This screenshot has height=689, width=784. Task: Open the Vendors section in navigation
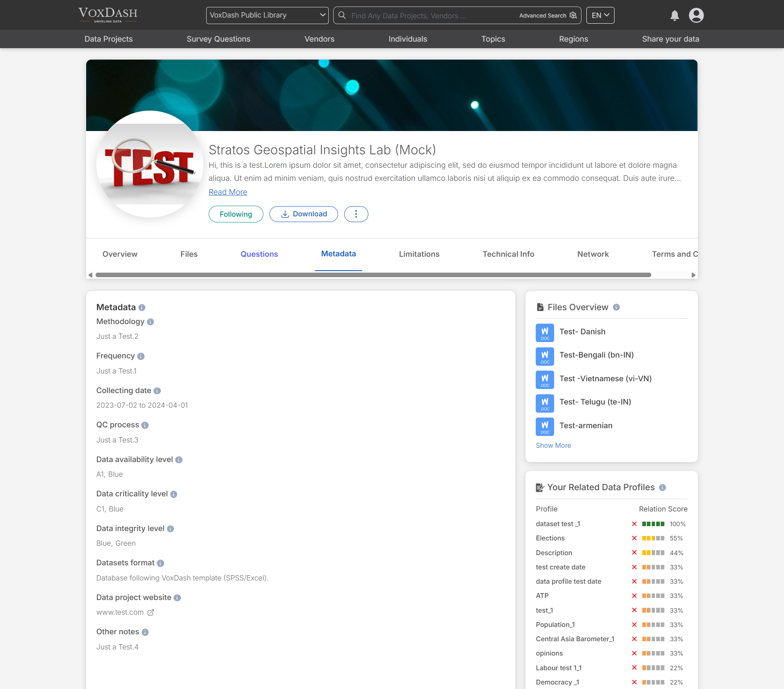[x=319, y=39]
